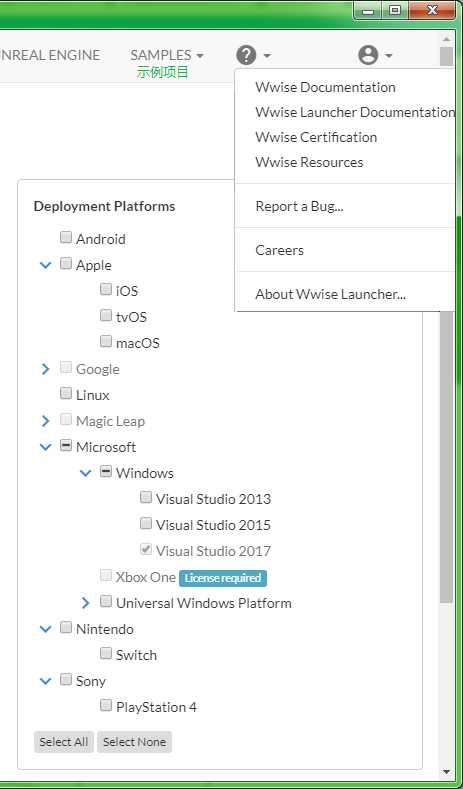The width and height of the screenshot is (463, 789).
Task: Enable the Linux platform checkbox
Action: (66, 393)
